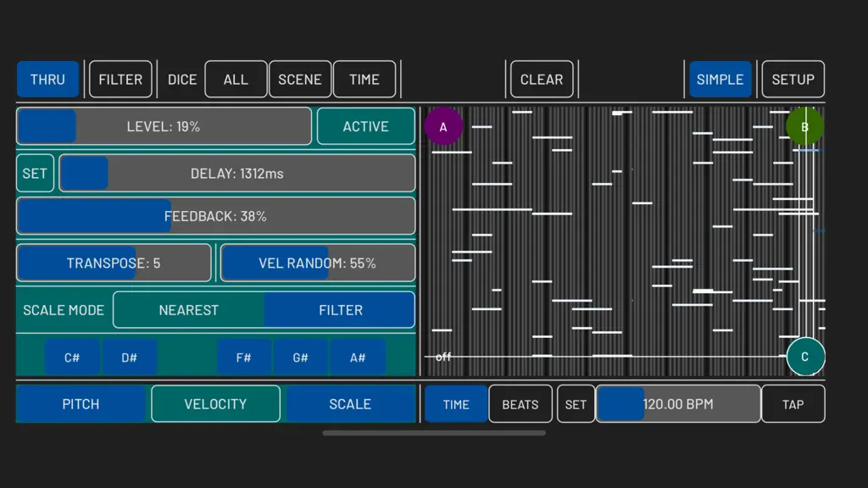This screenshot has height=488, width=868.
Task: Select NEAREST scale mode
Action: coord(189,310)
